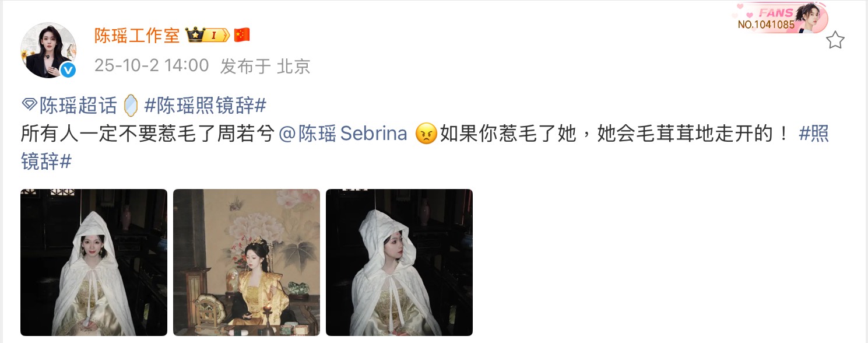Click the small avatar inside FANS badge
The width and height of the screenshot is (868, 343).
(811, 17)
